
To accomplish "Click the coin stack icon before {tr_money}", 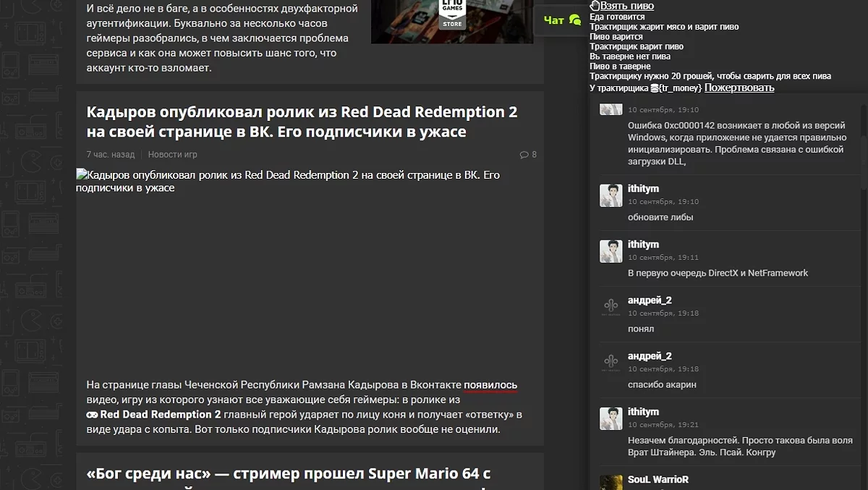I will tap(654, 88).
